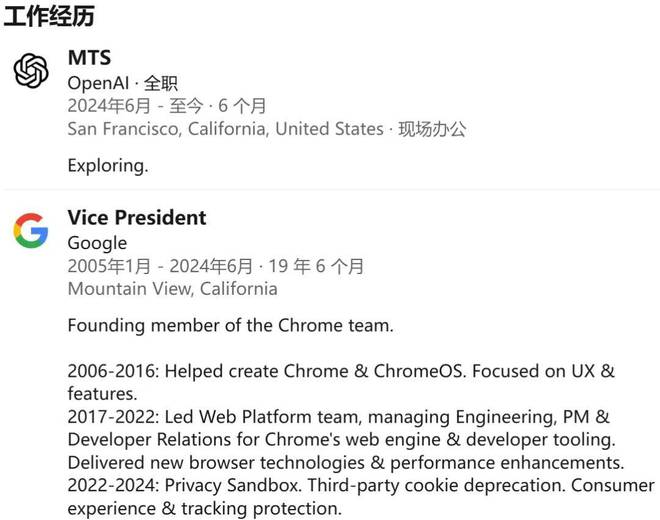660x520 pixels.
Task: Click the 2006-2016 Chrome & ChromeOS line
Action: point(340,371)
